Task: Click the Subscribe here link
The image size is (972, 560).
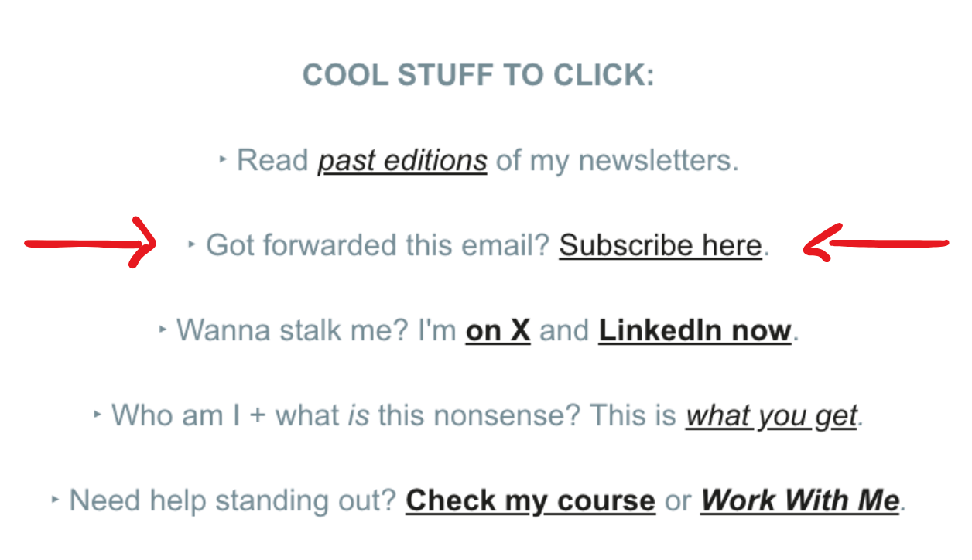Action: 661,245
